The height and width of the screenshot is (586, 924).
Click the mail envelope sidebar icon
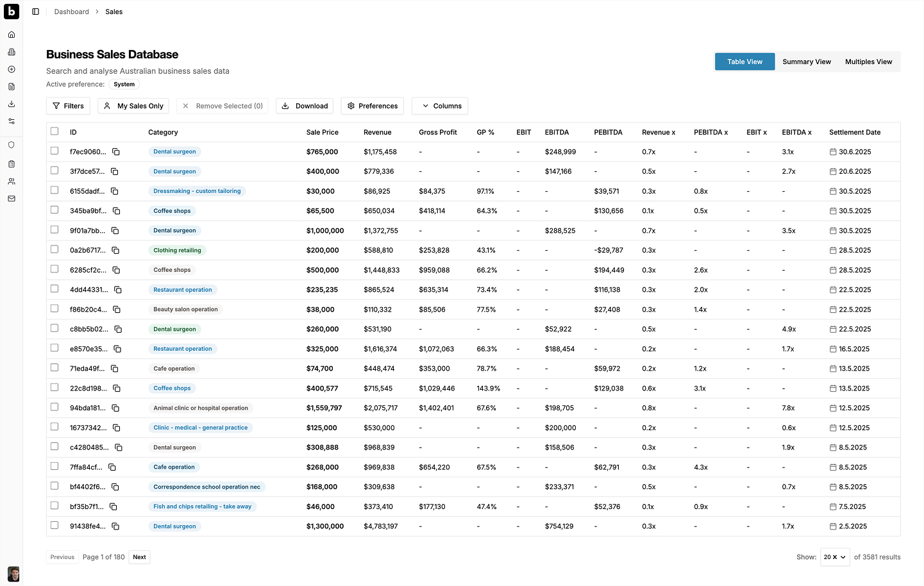(12, 199)
